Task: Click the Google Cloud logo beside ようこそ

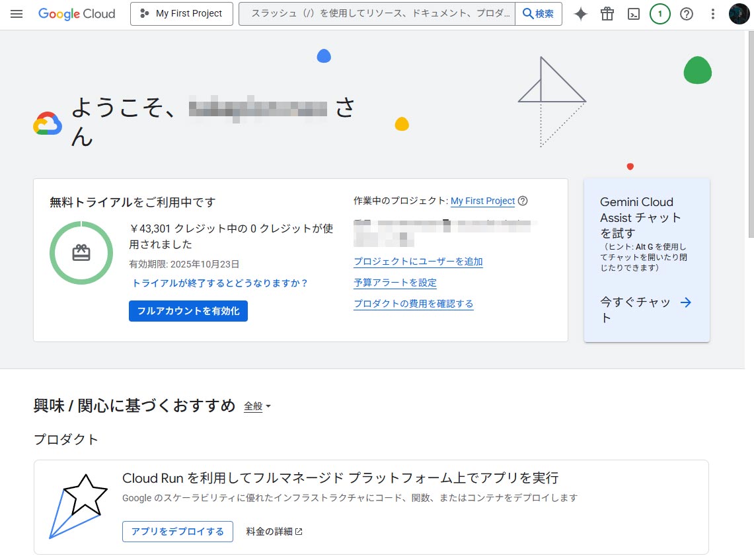Action: click(48, 123)
